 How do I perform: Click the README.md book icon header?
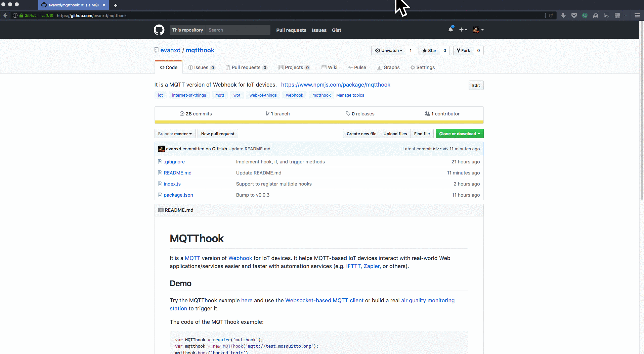tap(161, 210)
